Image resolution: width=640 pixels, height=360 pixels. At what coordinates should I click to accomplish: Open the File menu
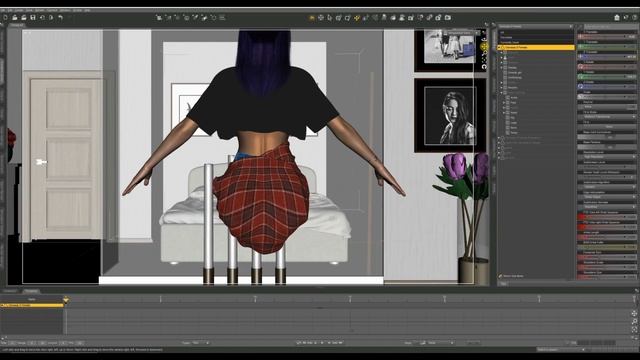(x=3, y=10)
